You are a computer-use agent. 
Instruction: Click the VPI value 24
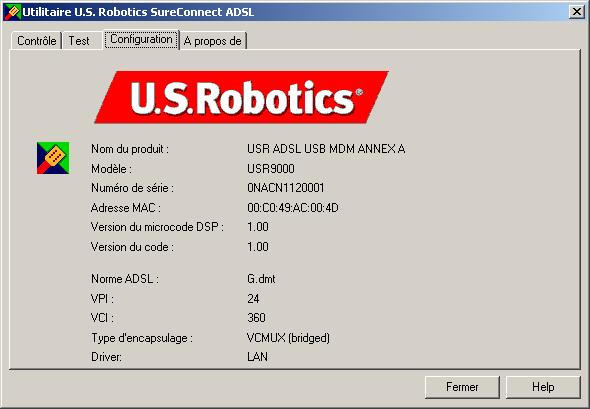pos(253,298)
